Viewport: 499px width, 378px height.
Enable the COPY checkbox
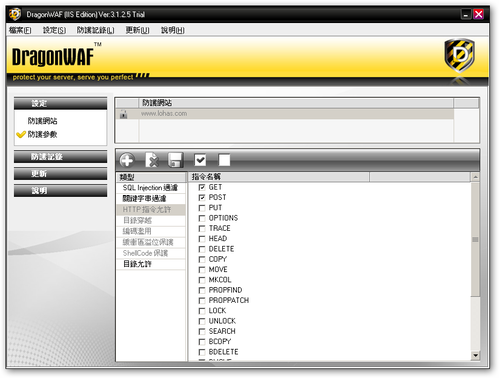coord(202,260)
